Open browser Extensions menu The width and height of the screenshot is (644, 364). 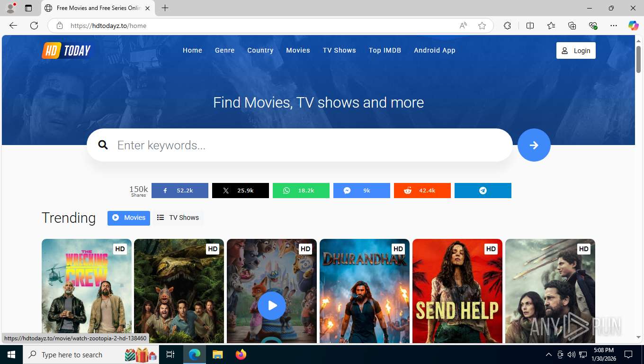tap(507, 26)
